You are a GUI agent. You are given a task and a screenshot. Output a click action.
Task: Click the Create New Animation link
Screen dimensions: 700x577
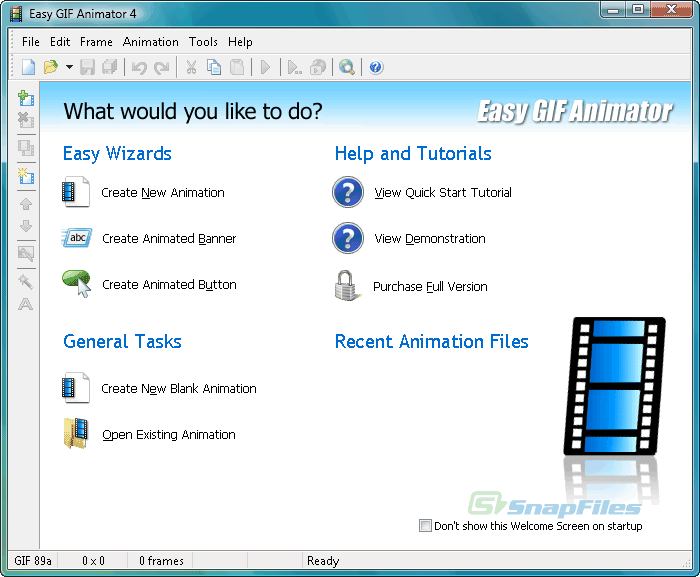(163, 193)
